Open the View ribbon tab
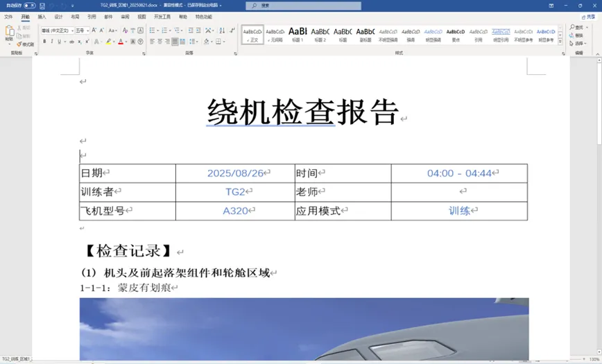Screen dimensions: 602x364 pos(141,16)
